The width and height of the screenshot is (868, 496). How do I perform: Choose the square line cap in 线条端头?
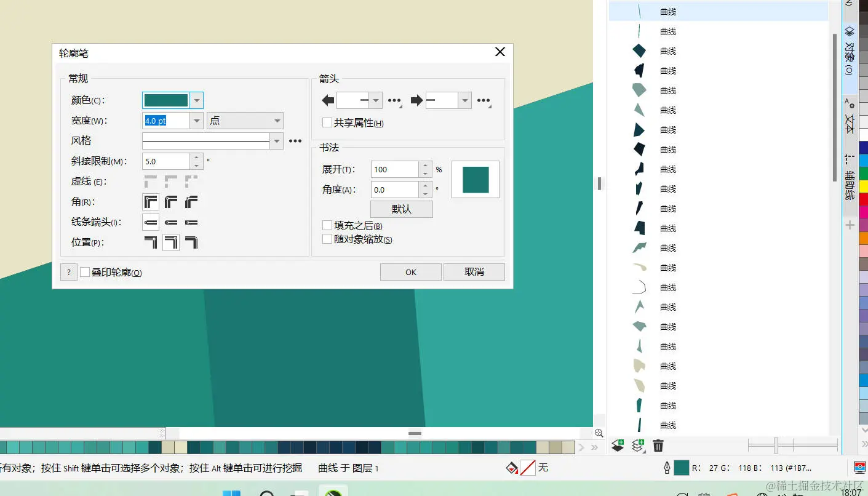pyautogui.click(x=191, y=222)
